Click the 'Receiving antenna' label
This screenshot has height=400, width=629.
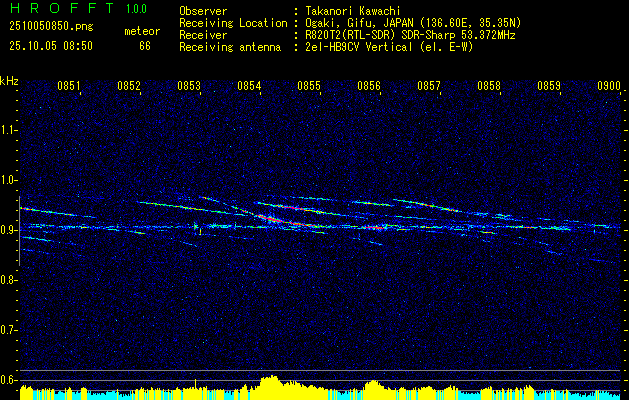click(x=230, y=47)
